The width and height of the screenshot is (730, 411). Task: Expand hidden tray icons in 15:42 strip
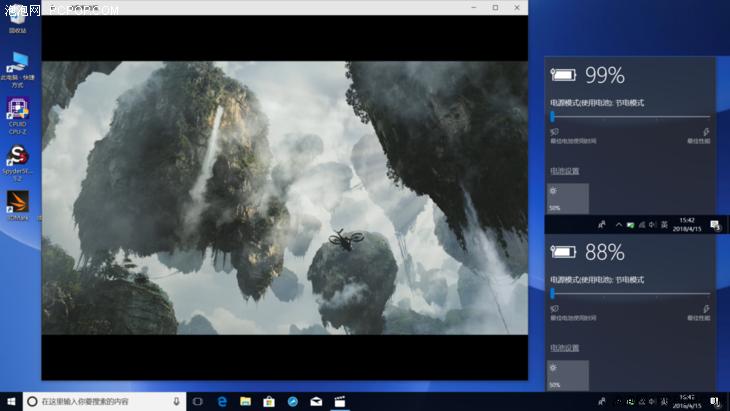pyautogui.click(x=619, y=225)
